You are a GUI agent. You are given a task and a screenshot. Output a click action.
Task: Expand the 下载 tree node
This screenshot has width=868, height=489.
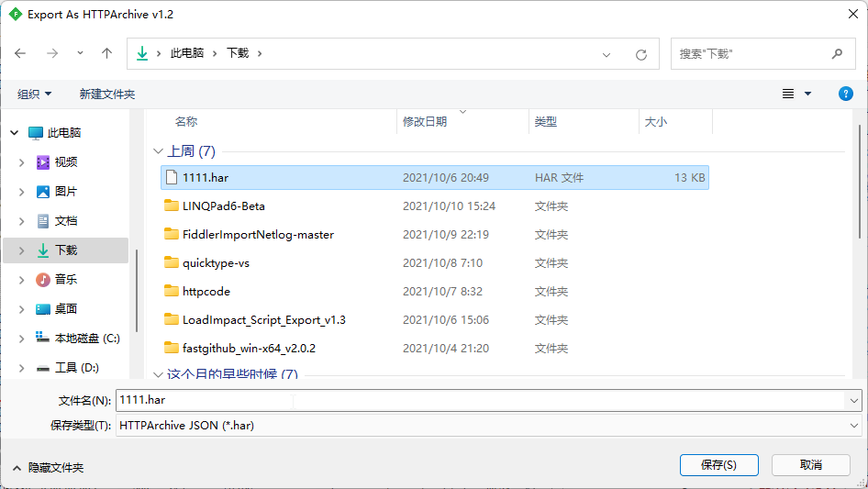click(22, 250)
